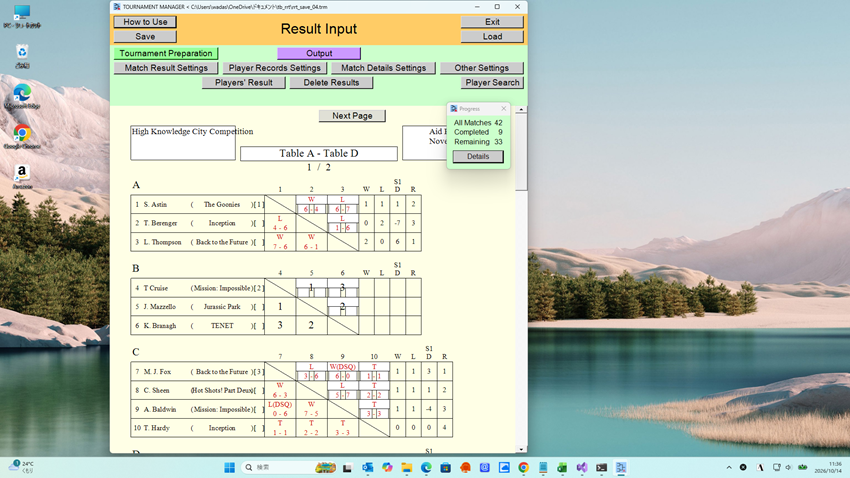Screen dimensions: 850x478
Task: Open the This PC desktop icon
Action: coord(22,16)
